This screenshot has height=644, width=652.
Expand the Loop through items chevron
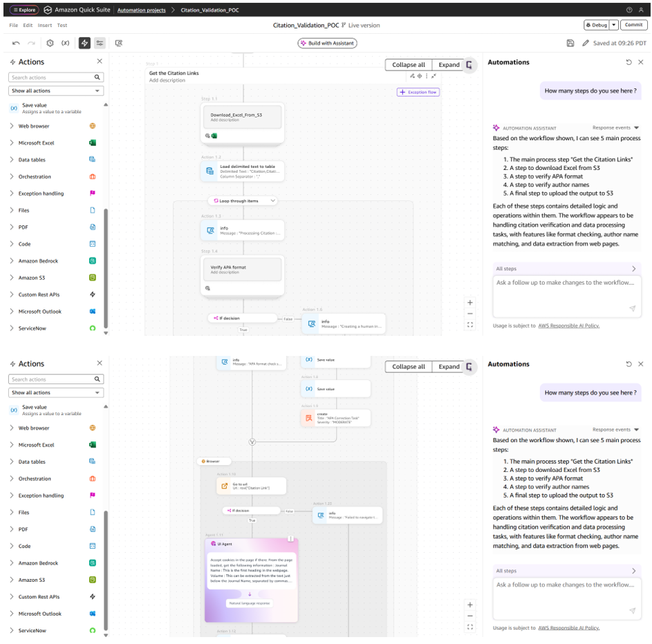[273, 200]
